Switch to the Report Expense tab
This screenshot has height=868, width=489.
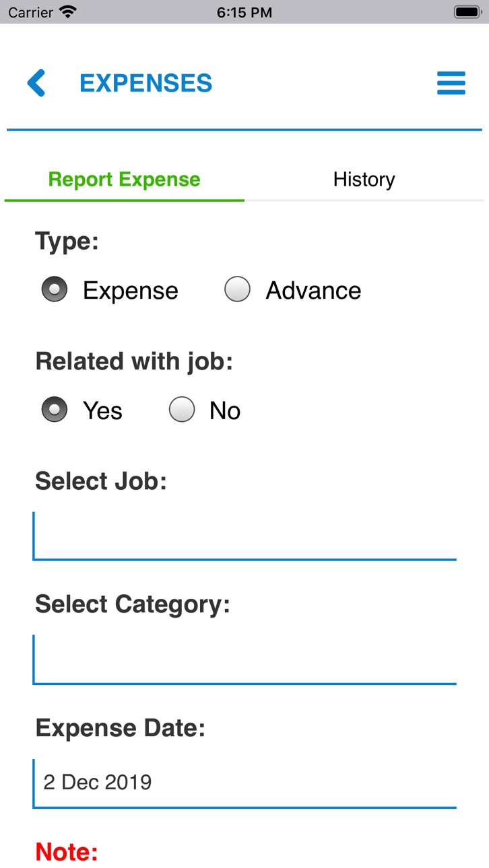[x=125, y=179]
